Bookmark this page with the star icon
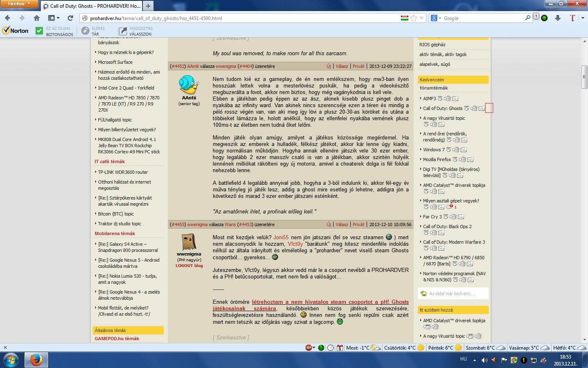 click(414, 18)
